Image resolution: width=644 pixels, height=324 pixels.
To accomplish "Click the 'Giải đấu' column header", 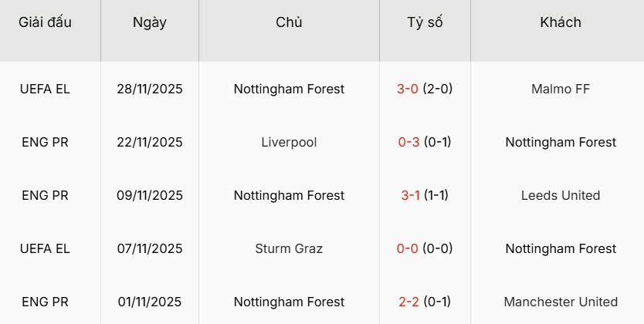I will 45,22.
